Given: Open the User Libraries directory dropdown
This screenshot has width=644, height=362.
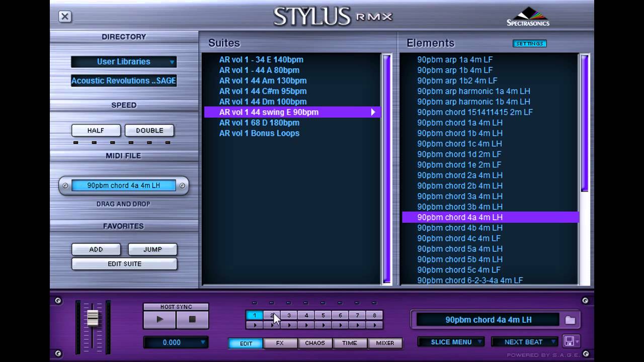Looking at the screenshot, I should coord(124,62).
